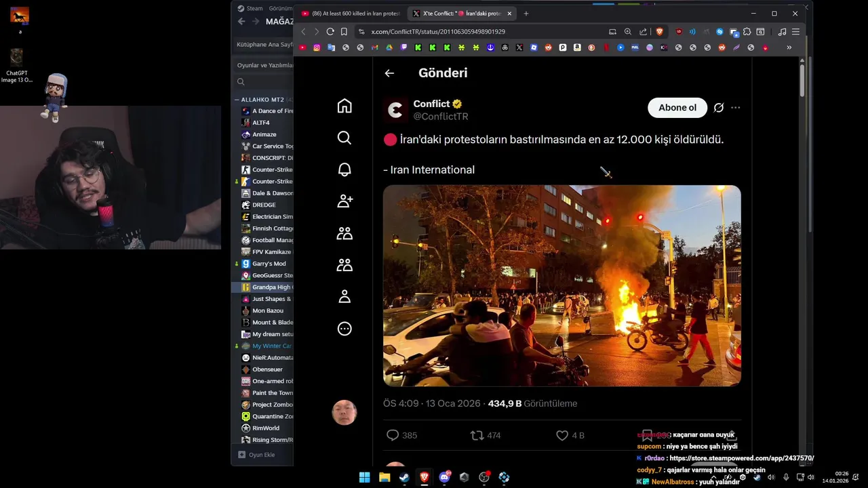
Task: Open X notifications bell icon
Action: tap(344, 169)
